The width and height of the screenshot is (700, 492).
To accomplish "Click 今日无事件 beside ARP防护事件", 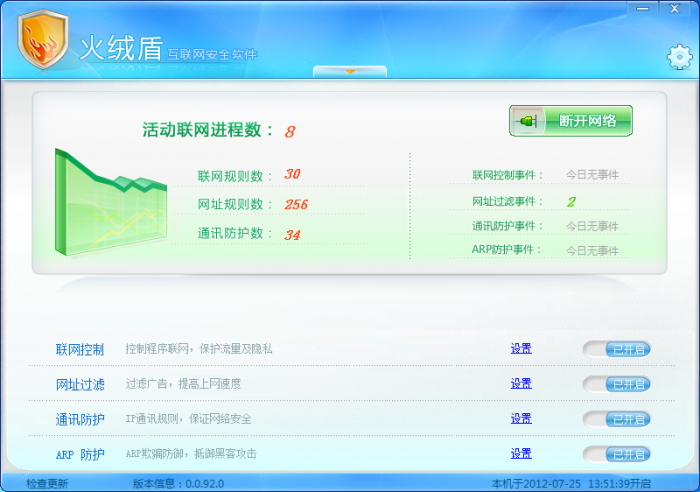I will (x=592, y=251).
